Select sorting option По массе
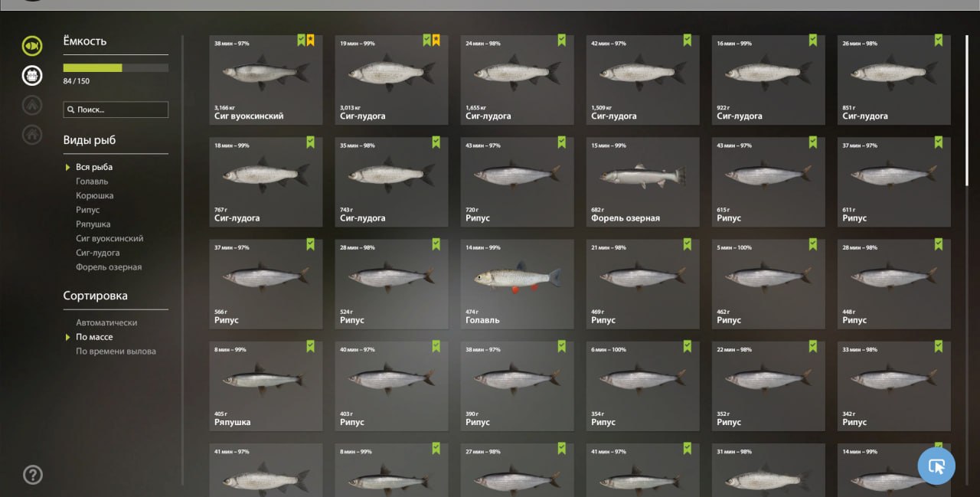 point(94,337)
